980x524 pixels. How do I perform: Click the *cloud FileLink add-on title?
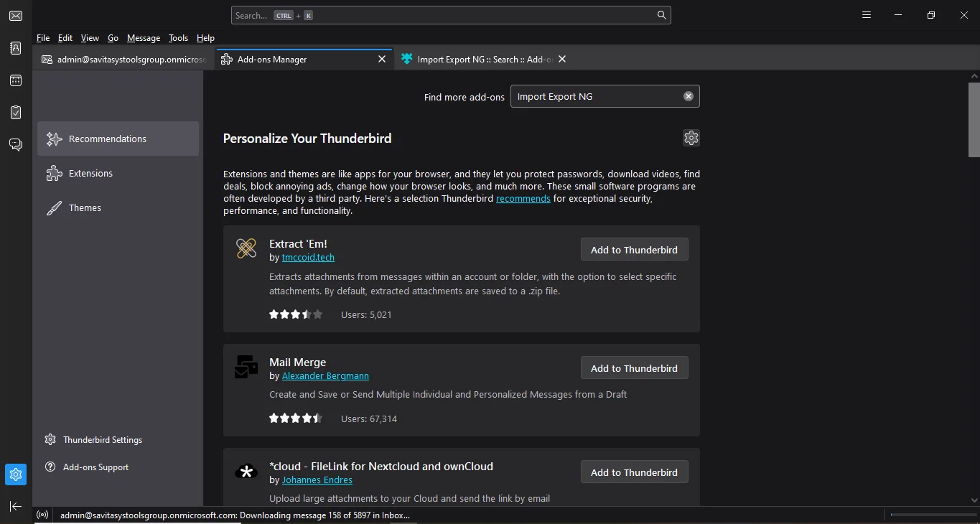point(381,467)
